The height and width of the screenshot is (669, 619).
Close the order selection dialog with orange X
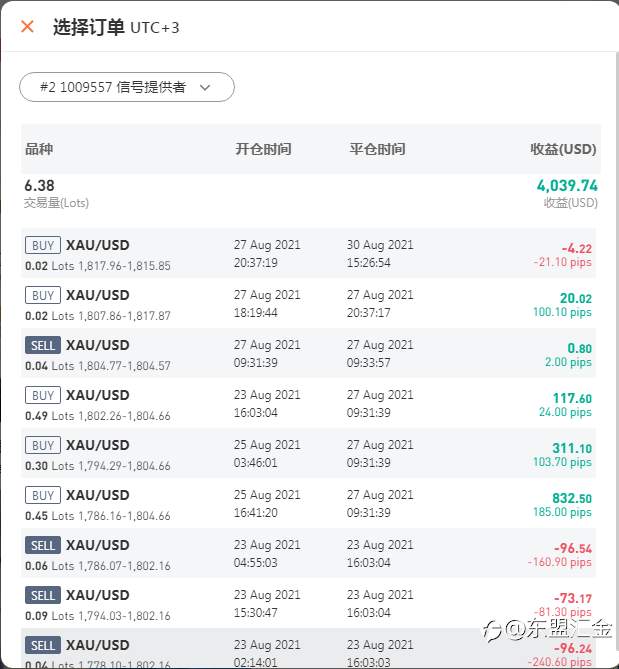(x=27, y=26)
